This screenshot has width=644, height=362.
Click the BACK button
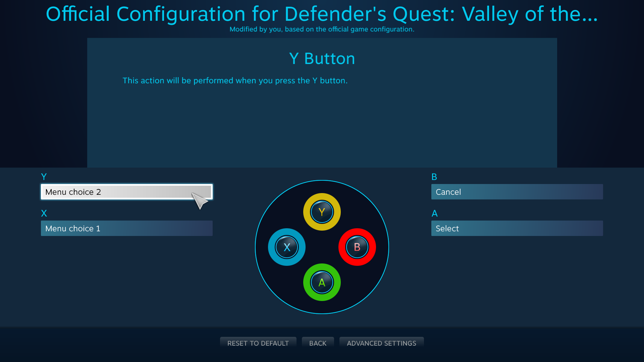(x=318, y=343)
